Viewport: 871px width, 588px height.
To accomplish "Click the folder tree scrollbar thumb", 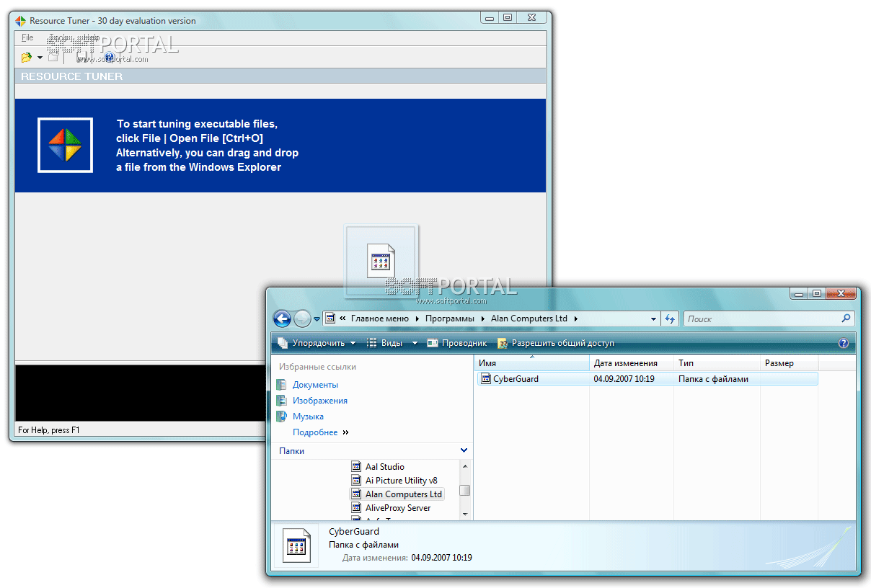I will pyautogui.click(x=465, y=490).
